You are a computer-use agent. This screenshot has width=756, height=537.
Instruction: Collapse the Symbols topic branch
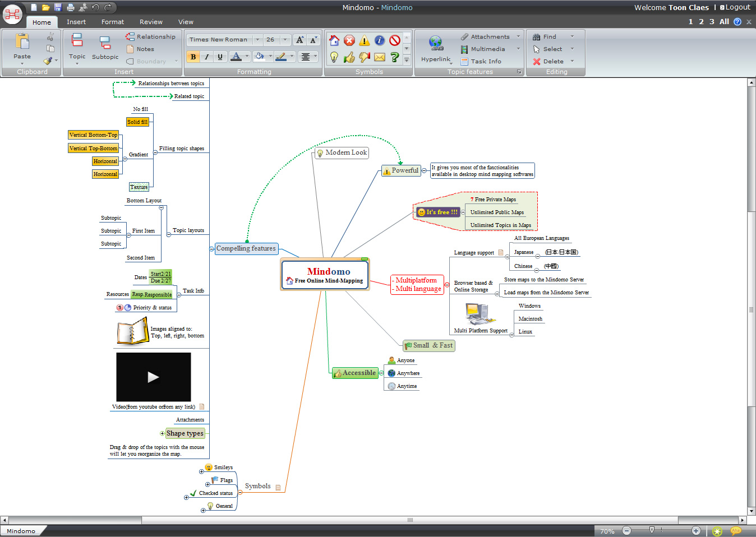tap(240, 492)
